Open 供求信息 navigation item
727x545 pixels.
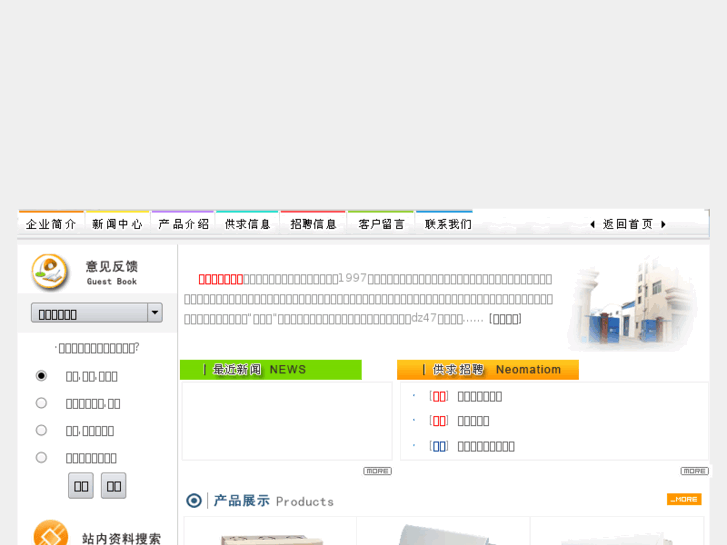(247, 224)
